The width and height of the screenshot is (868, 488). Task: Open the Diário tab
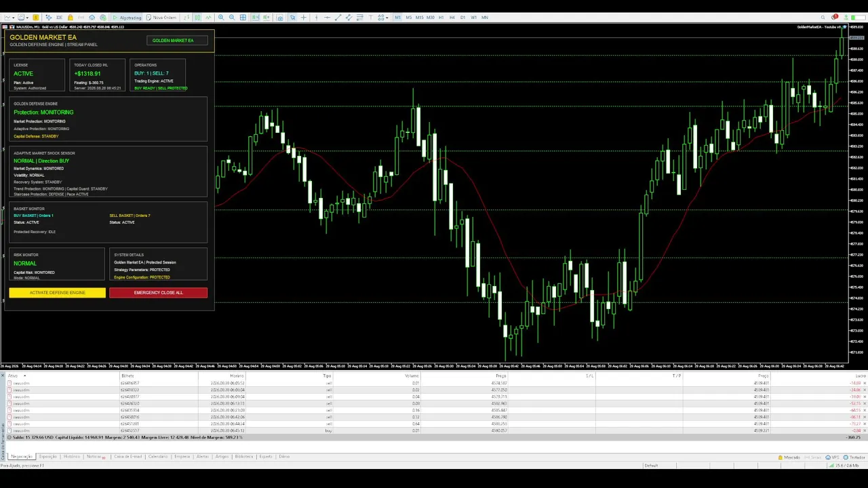284,456
